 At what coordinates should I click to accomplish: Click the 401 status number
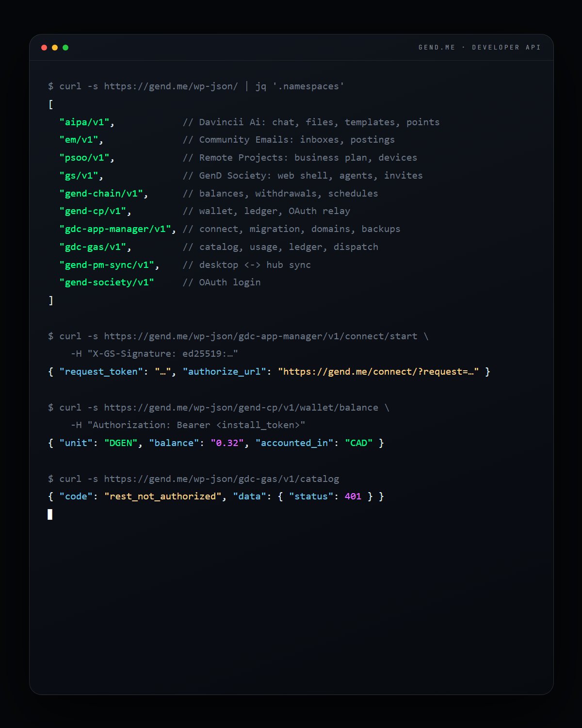point(353,496)
